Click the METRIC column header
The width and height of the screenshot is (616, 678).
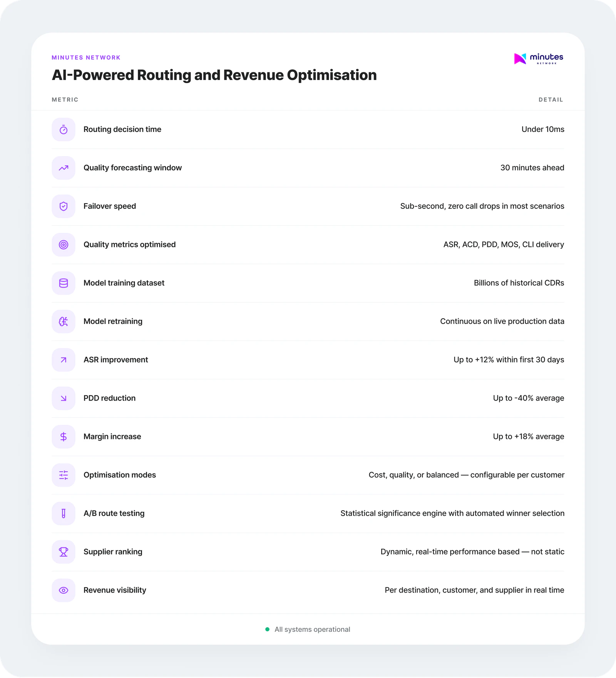[x=65, y=100]
